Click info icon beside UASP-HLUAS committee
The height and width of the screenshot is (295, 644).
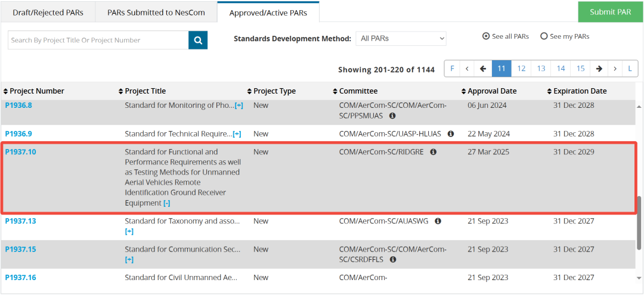click(x=451, y=134)
